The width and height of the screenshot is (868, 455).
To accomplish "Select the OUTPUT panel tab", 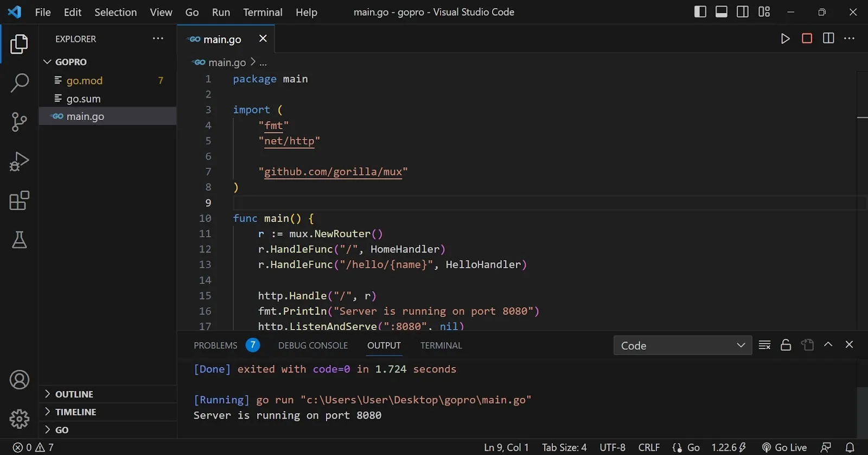I will pyautogui.click(x=384, y=345).
